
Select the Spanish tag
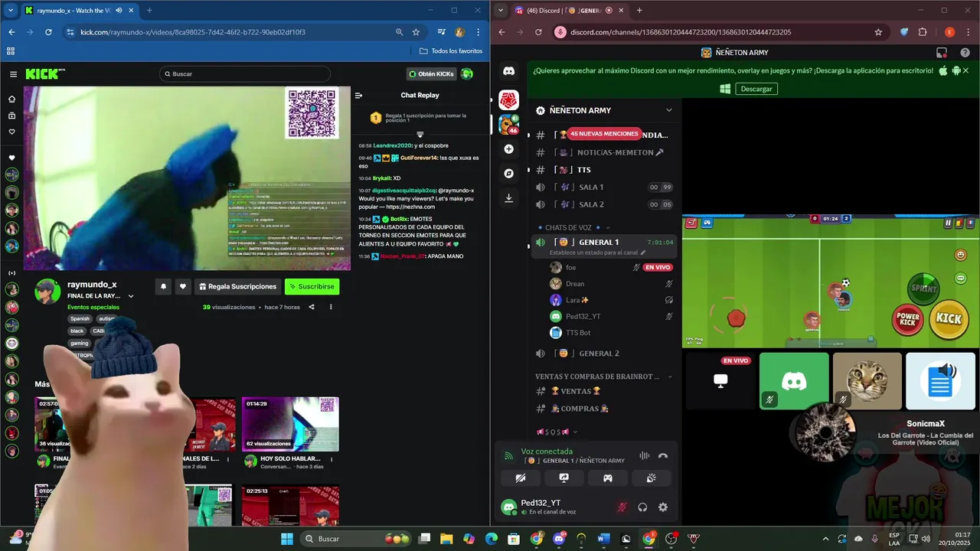[x=80, y=318]
